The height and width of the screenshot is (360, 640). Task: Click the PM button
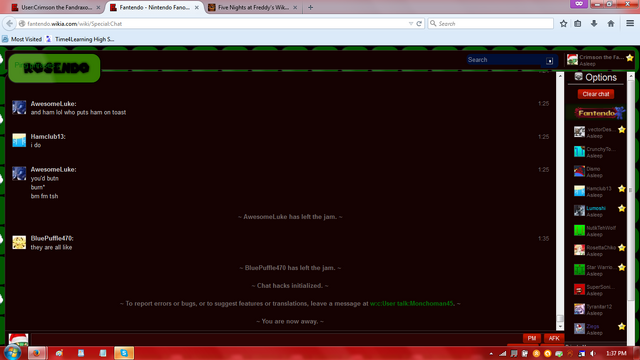(x=532, y=338)
